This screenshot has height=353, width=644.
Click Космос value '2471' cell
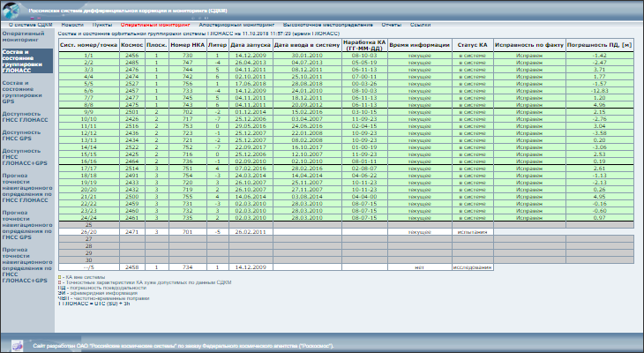pyautogui.click(x=131, y=232)
